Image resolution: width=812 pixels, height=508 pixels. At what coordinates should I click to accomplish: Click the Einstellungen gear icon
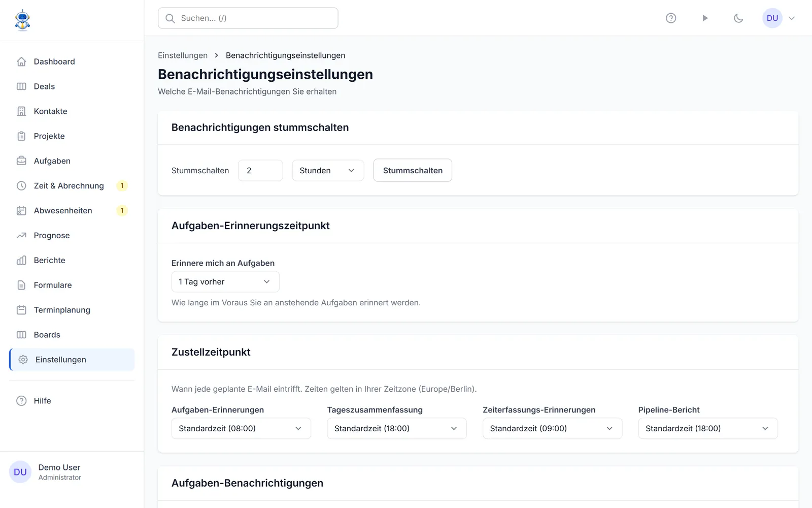point(23,360)
